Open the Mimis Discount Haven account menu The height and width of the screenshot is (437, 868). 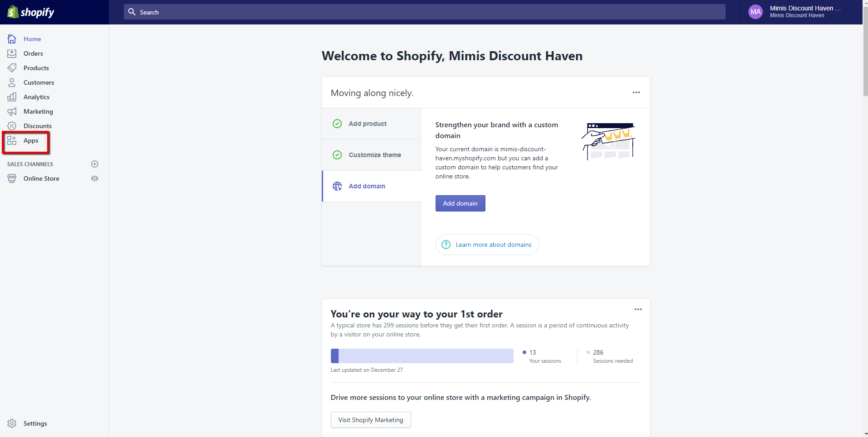[x=801, y=12]
